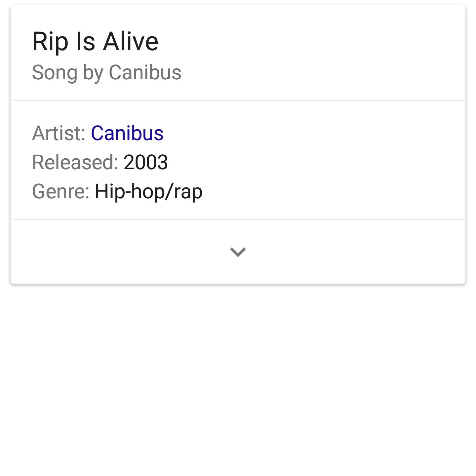Click the word "Rip" in the title
The image size is (476, 476).
click(50, 42)
